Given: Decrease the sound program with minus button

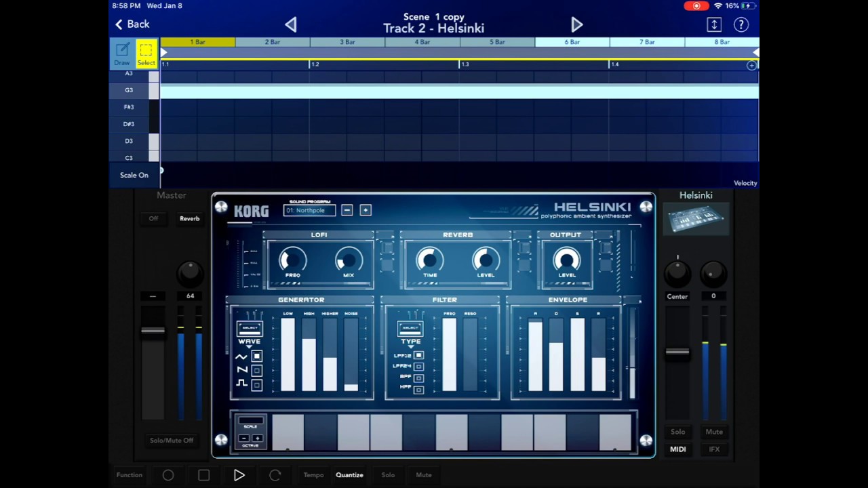Looking at the screenshot, I should pyautogui.click(x=347, y=210).
